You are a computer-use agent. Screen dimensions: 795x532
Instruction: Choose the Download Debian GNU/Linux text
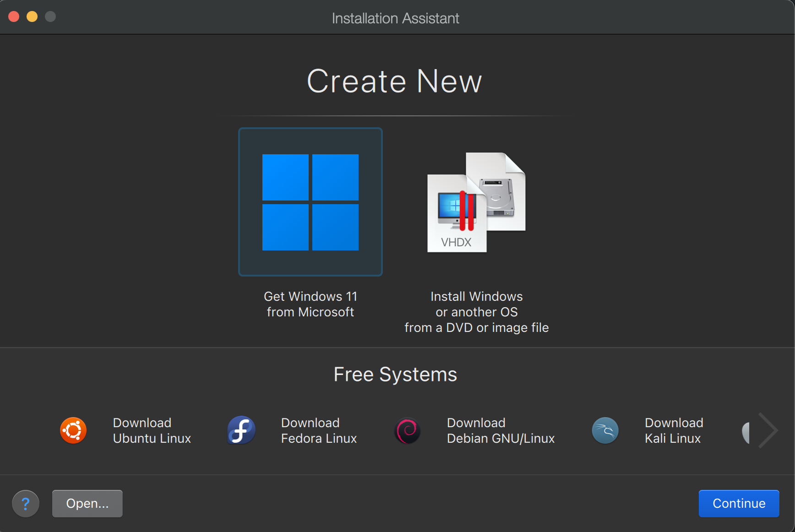coord(501,430)
